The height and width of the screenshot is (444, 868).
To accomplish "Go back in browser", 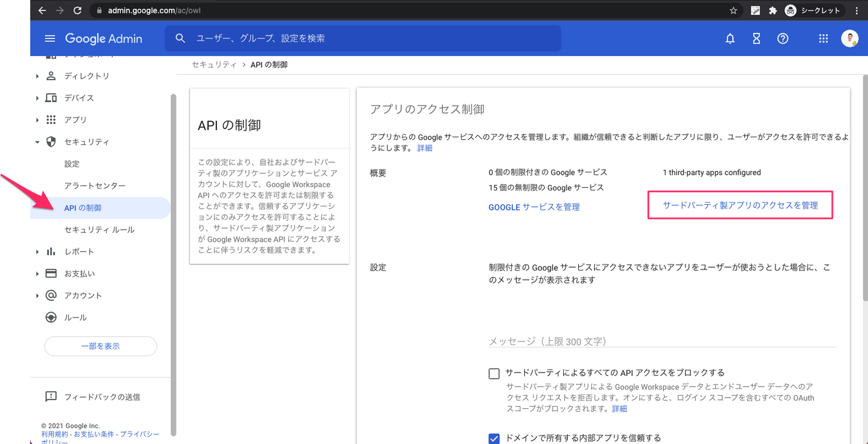I will (43, 10).
